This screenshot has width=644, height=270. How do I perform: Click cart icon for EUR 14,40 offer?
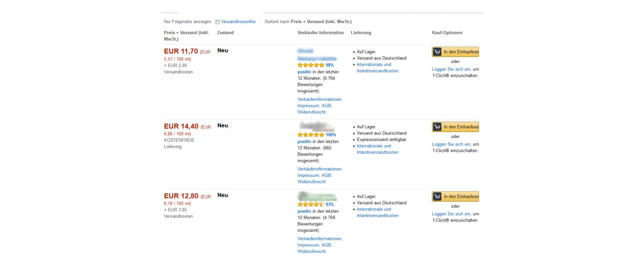tap(437, 127)
